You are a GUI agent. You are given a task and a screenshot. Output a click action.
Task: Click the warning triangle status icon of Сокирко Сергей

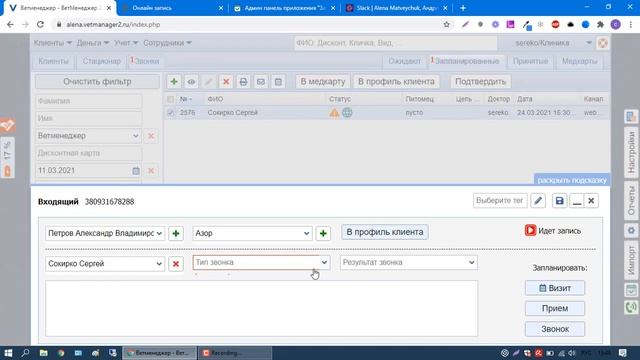coord(334,113)
